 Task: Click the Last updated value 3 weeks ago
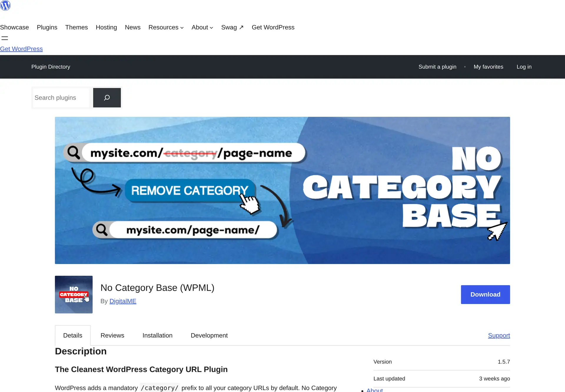(494, 379)
